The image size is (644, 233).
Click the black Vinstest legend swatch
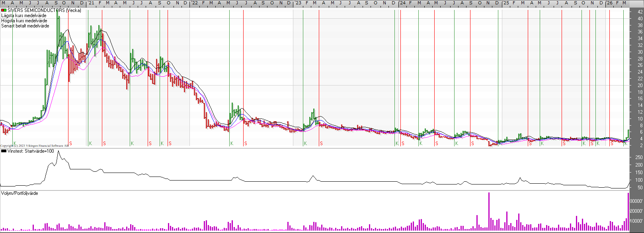pyautogui.click(x=4, y=151)
